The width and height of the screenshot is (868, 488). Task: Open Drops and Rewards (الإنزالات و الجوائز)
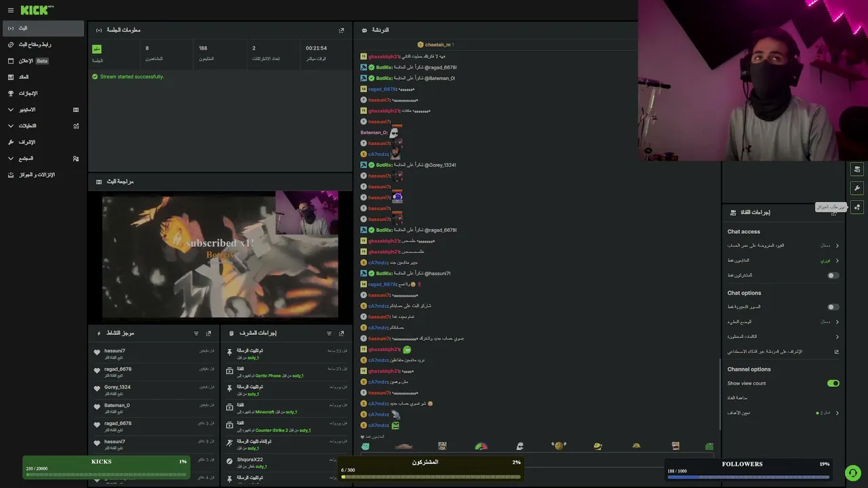click(x=43, y=175)
